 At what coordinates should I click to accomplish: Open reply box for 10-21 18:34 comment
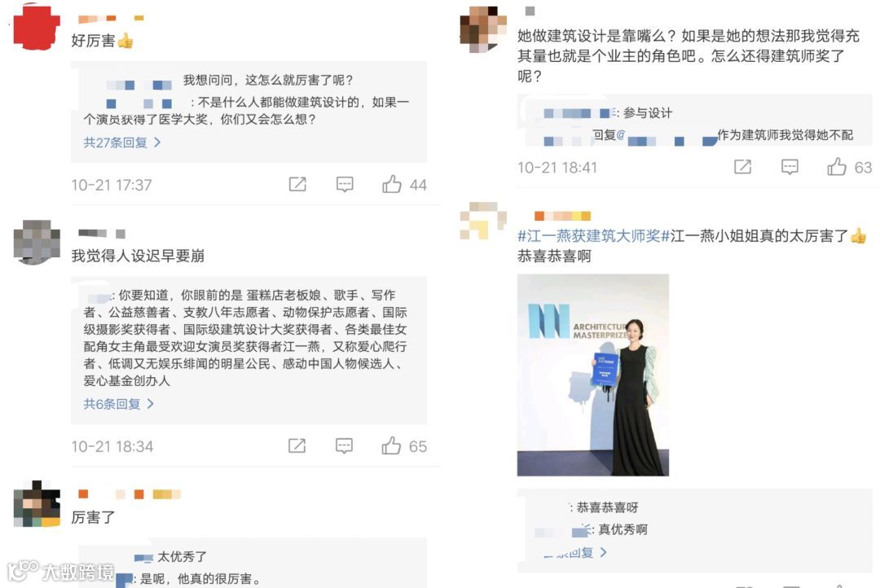[344, 445]
